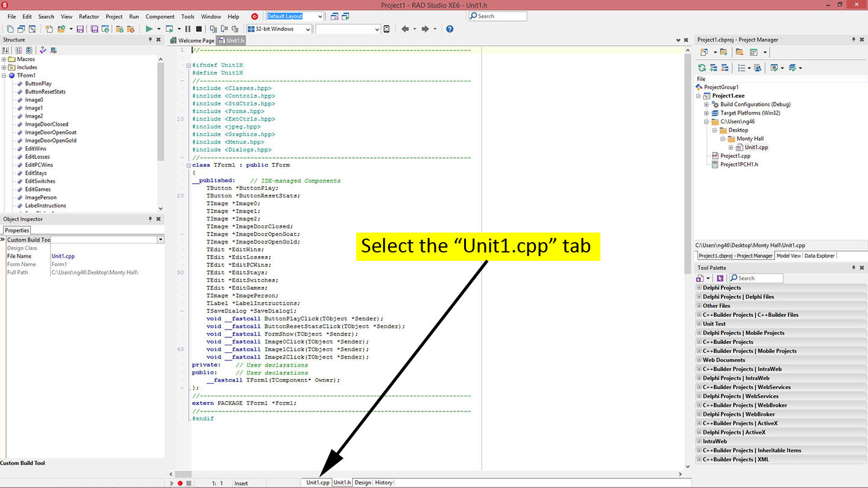868x488 pixels.
Task: Expand the Unit1.cpp project node
Action: pyautogui.click(x=731, y=147)
